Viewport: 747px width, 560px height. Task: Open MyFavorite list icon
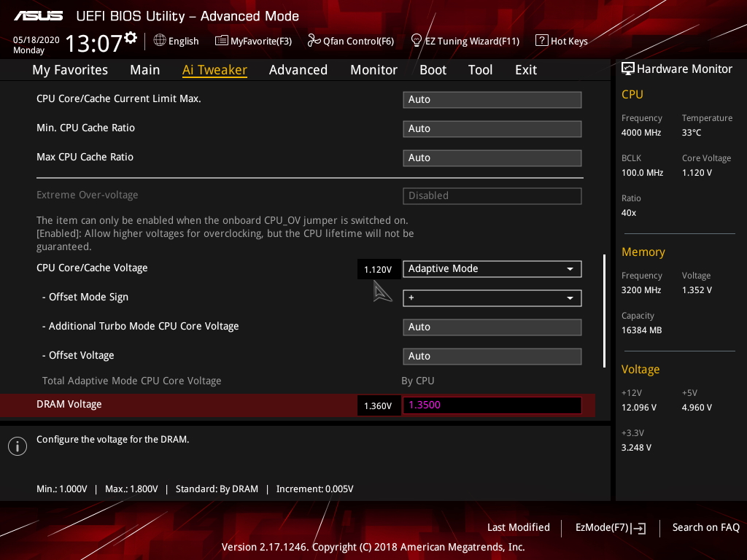[222, 41]
